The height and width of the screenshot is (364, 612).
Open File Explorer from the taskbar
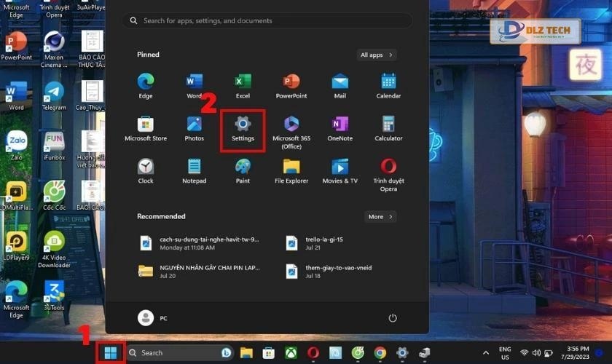tap(246, 353)
